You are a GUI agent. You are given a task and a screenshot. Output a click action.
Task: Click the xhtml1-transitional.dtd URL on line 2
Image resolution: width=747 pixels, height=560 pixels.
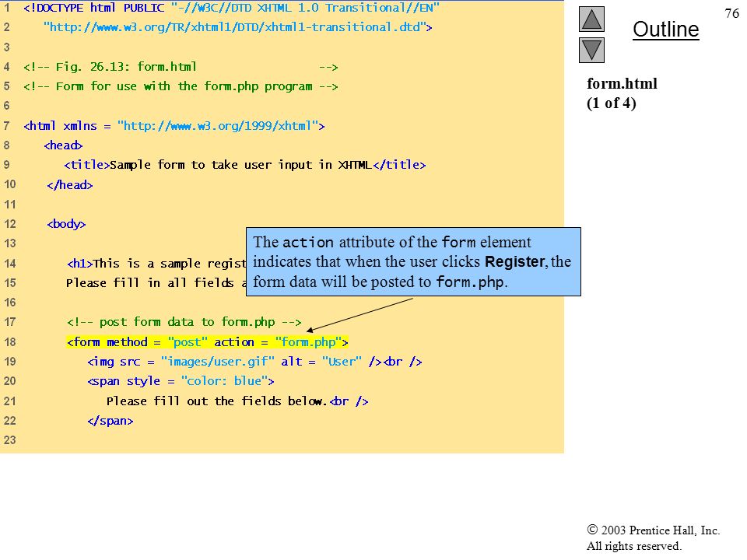point(238,27)
